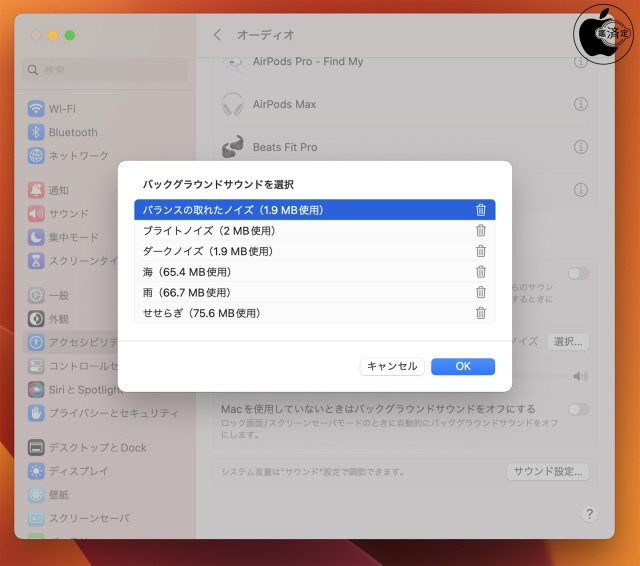640x566 pixels.
Task: Select バランスの取れたノイズ (1.9 MB使用) row
Action: point(315,210)
